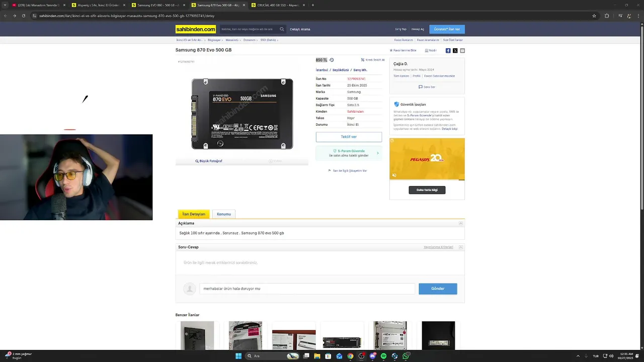Open seller's Tüm ilanları link

coord(401,76)
